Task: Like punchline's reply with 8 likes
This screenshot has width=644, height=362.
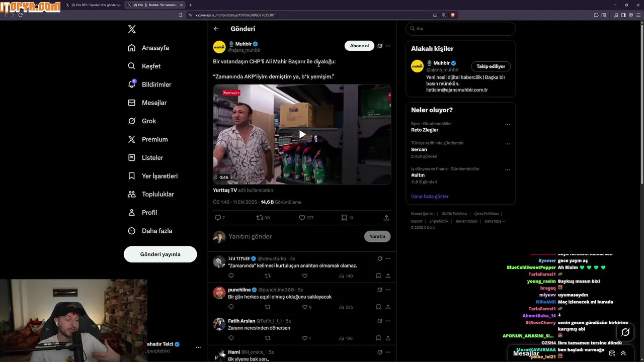Action: pyautogui.click(x=306, y=307)
